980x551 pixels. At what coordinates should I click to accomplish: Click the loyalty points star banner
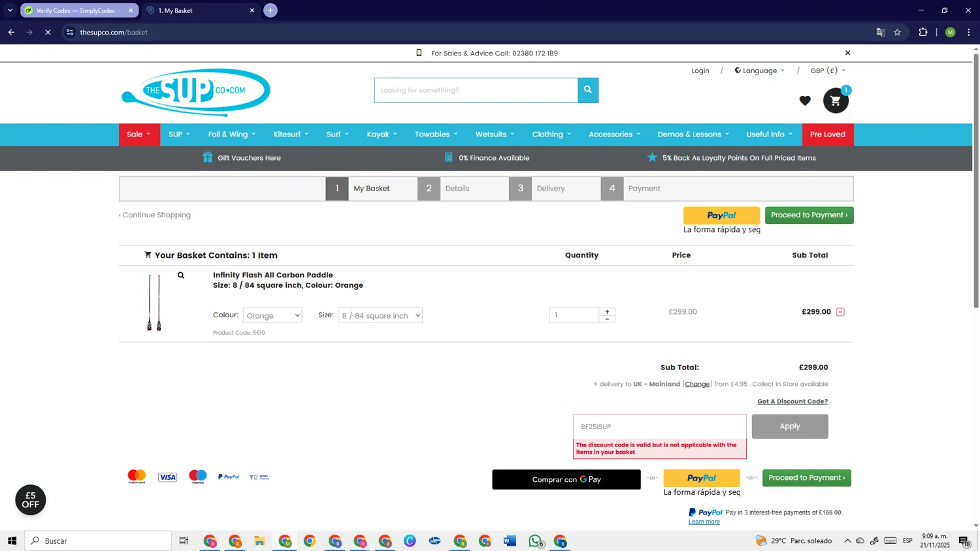point(731,157)
